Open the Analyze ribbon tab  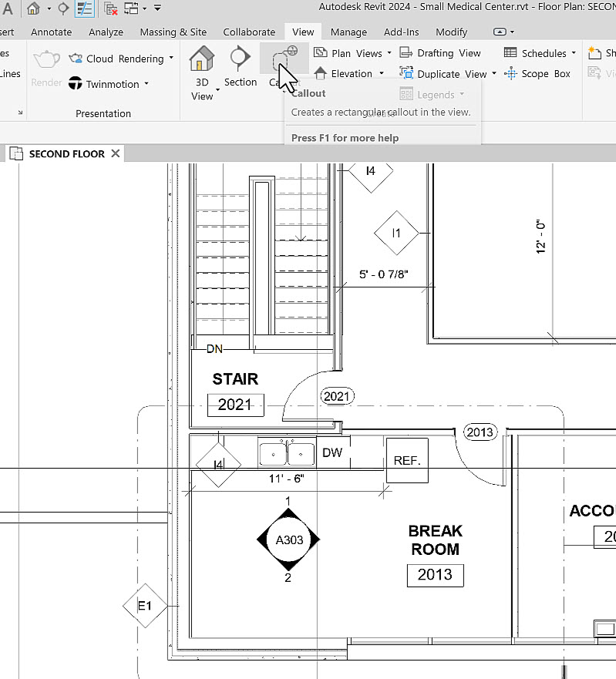pyautogui.click(x=106, y=32)
